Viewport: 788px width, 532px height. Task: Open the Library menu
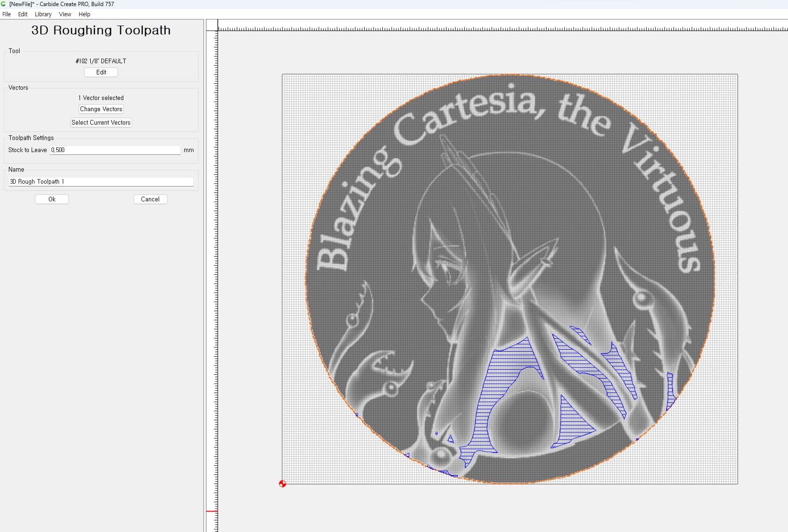[42, 14]
